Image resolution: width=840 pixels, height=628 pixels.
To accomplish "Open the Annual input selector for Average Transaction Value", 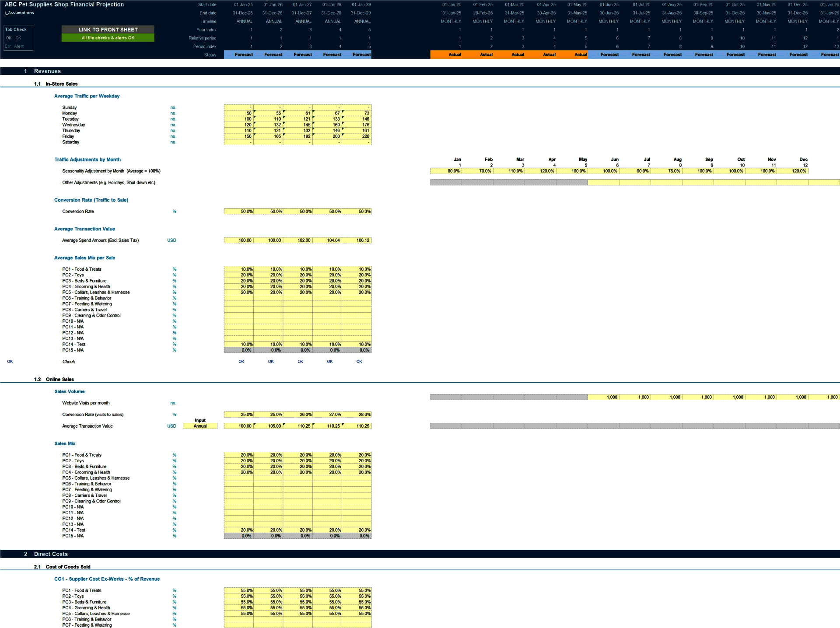I will click(200, 426).
